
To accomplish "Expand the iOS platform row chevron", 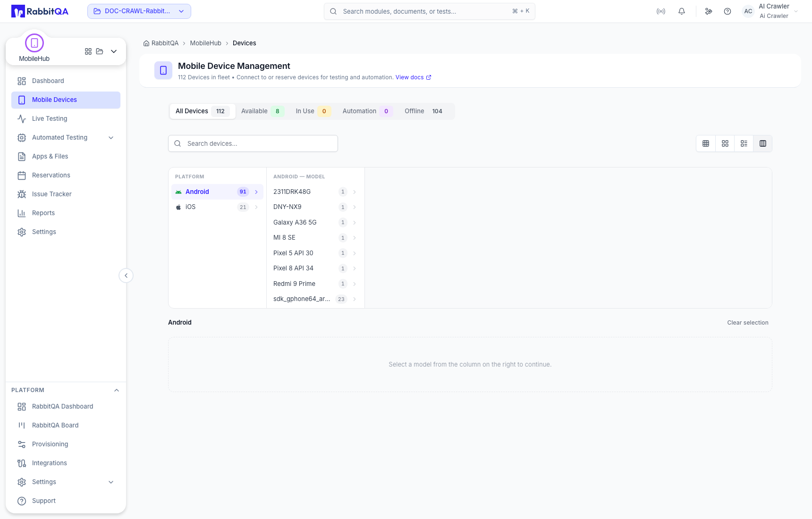I will (256, 207).
